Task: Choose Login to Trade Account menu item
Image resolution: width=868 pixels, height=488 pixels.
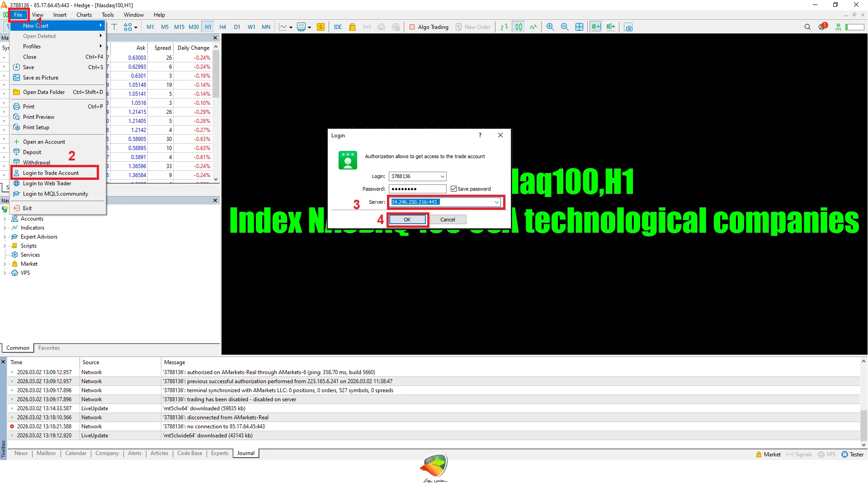Action: click(x=51, y=173)
